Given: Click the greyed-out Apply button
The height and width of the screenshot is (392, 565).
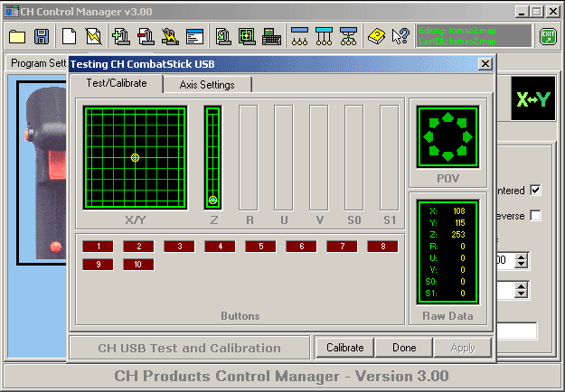Looking at the screenshot, I should coord(463,348).
